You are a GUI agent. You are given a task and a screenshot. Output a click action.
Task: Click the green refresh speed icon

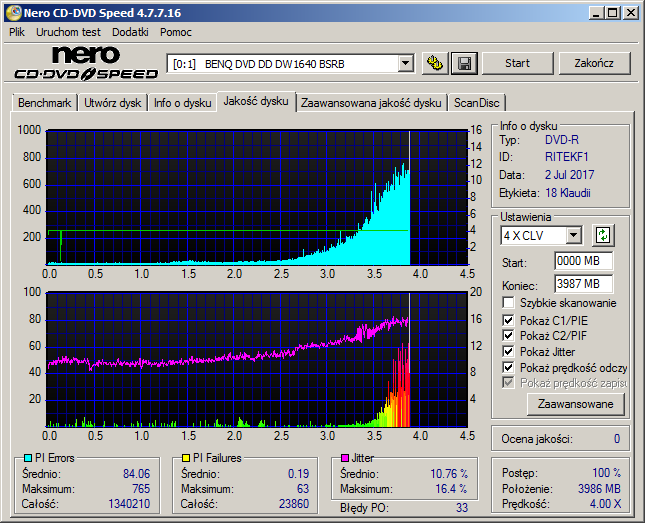point(603,235)
